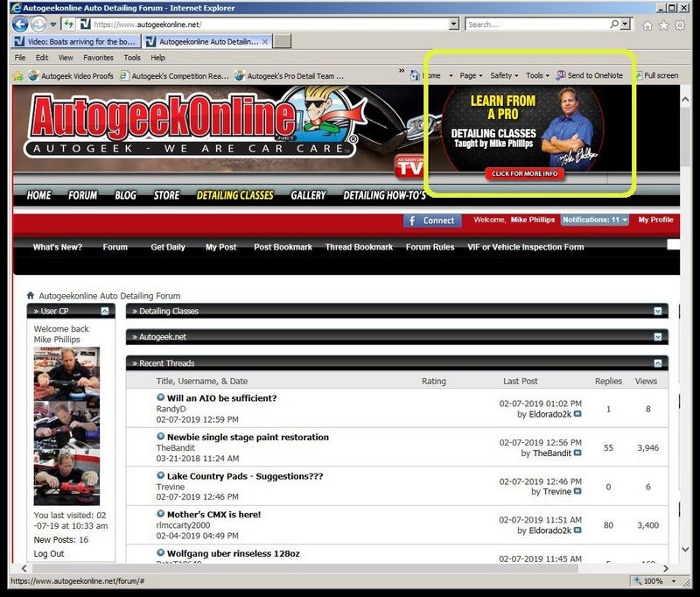The image size is (700, 597).
Task: Open the STORE nav link
Action: coord(166,195)
